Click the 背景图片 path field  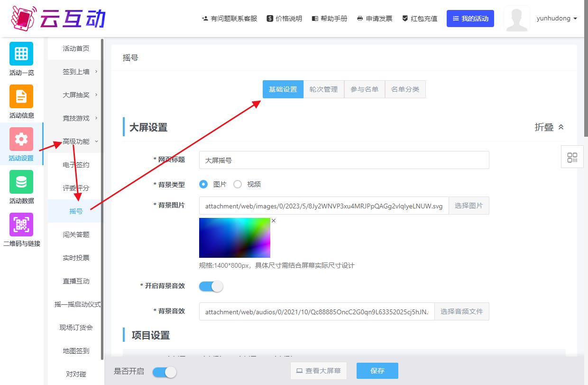(x=324, y=206)
